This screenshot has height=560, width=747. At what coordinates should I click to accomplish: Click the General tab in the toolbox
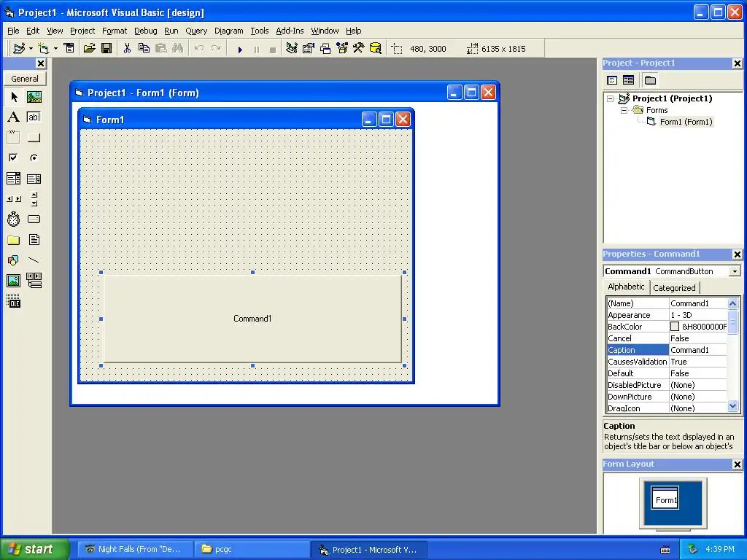pos(25,79)
